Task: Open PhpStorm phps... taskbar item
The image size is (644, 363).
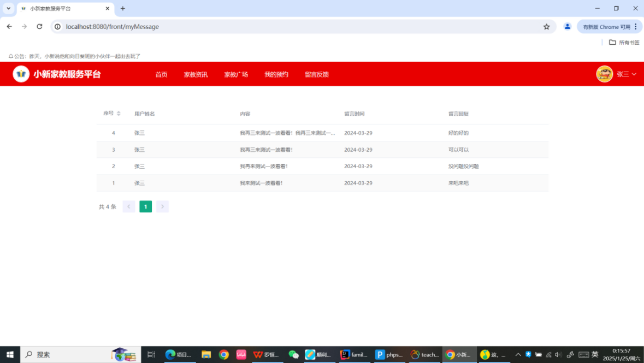Action: (x=389, y=354)
